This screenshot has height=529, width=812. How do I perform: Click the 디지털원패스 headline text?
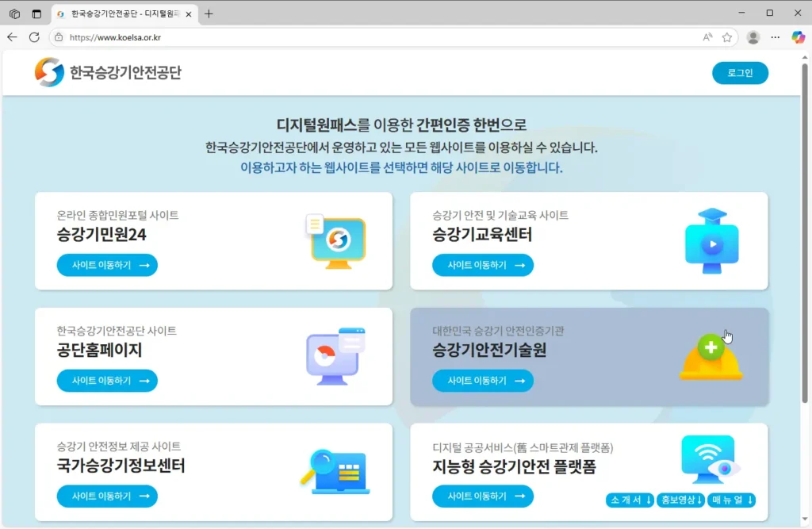pos(316,125)
